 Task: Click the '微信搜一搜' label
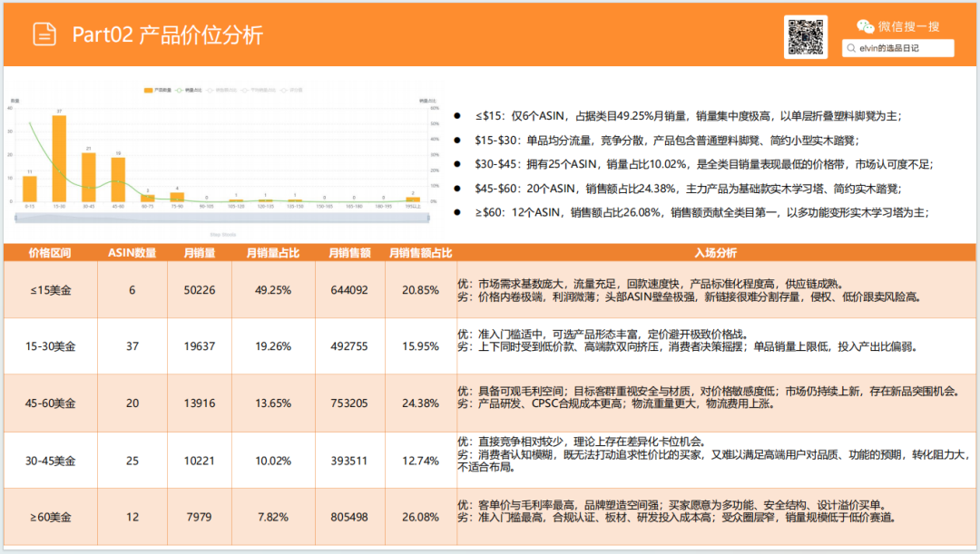click(908, 26)
